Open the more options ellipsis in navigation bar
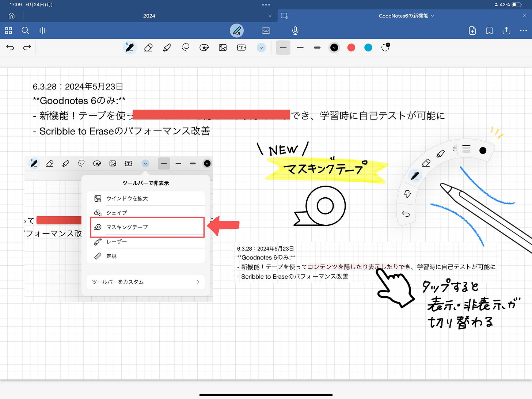The width and height of the screenshot is (532, 399). pyautogui.click(x=523, y=31)
